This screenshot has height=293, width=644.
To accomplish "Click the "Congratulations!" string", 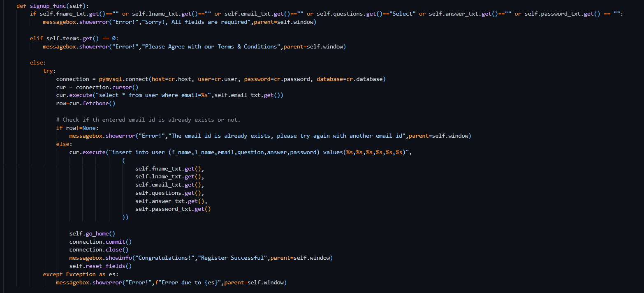I will [165, 258].
